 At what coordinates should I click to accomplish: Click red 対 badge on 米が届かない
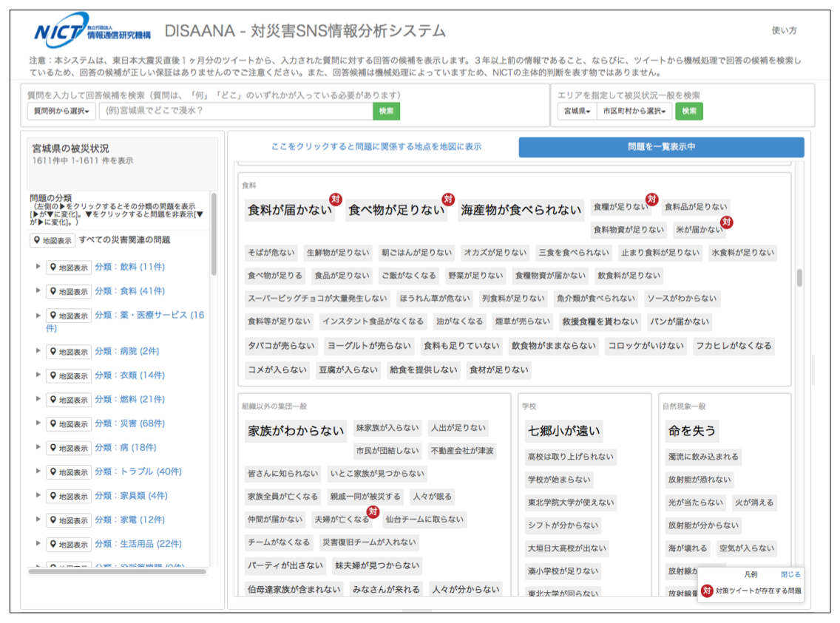coord(726,222)
